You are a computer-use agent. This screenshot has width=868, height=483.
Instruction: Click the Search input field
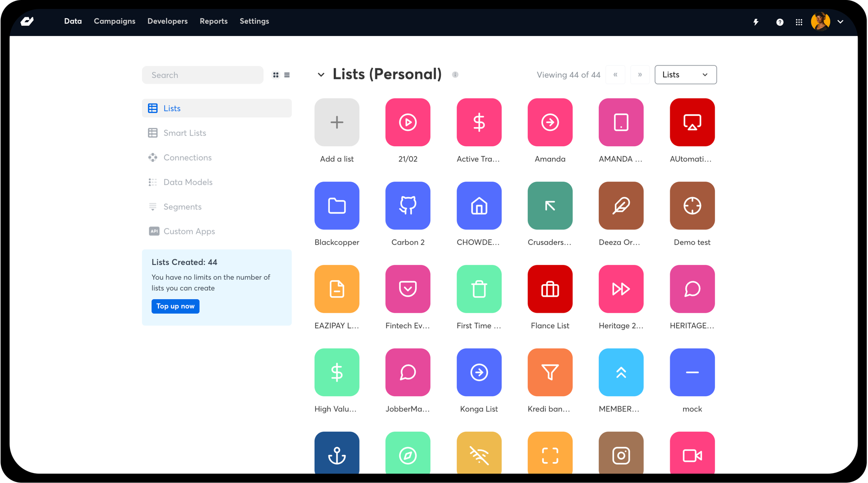tap(202, 74)
